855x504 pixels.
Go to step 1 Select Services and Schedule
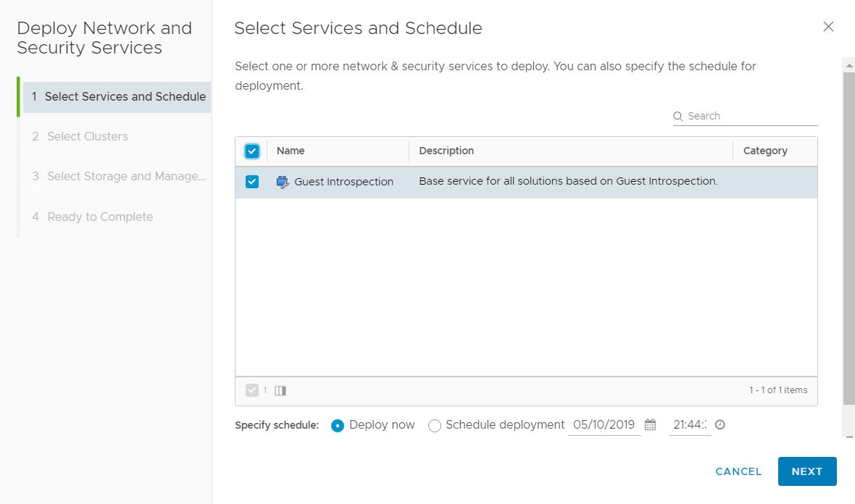[118, 96]
